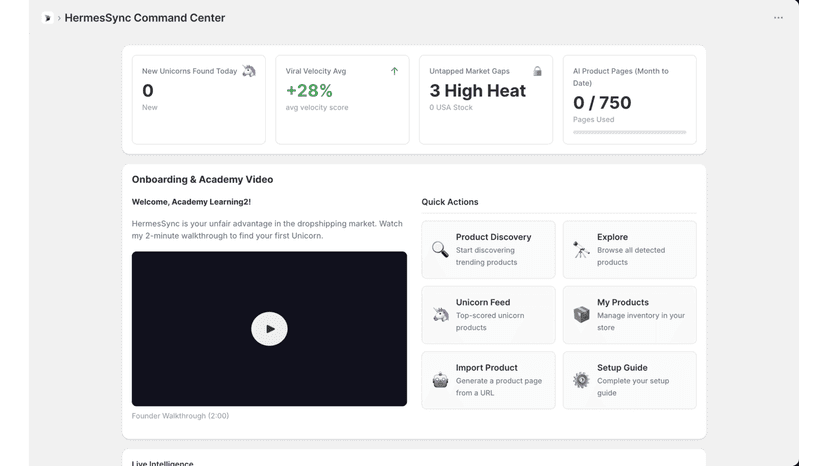Click the unicorn icon in New Unicorns card

[249, 71]
